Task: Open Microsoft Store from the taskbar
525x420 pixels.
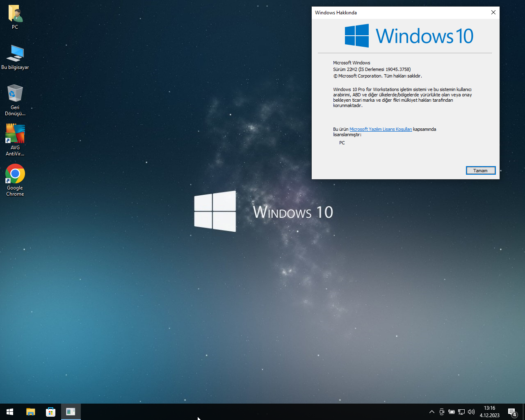Action: tap(50, 412)
